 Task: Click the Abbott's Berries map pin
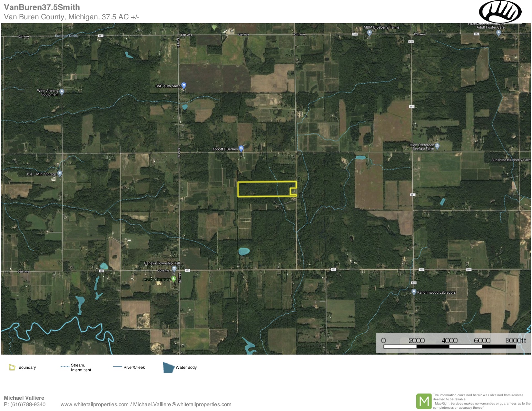241,149
